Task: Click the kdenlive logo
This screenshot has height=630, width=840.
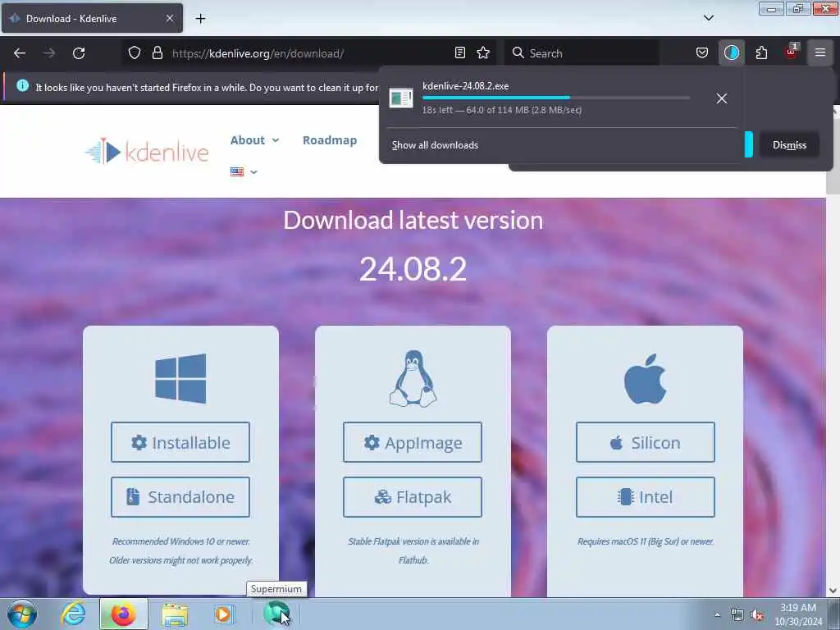Action: point(147,152)
